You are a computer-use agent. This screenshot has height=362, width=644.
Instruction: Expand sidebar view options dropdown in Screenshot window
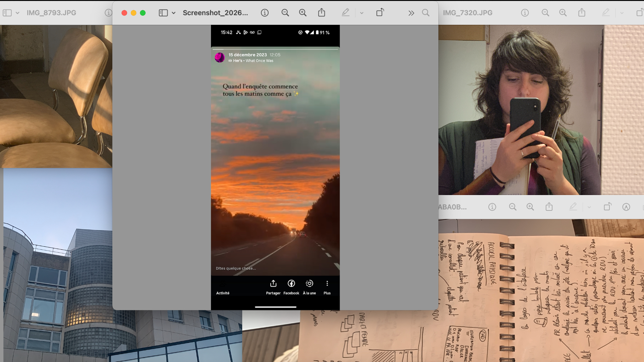coord(174,13)
